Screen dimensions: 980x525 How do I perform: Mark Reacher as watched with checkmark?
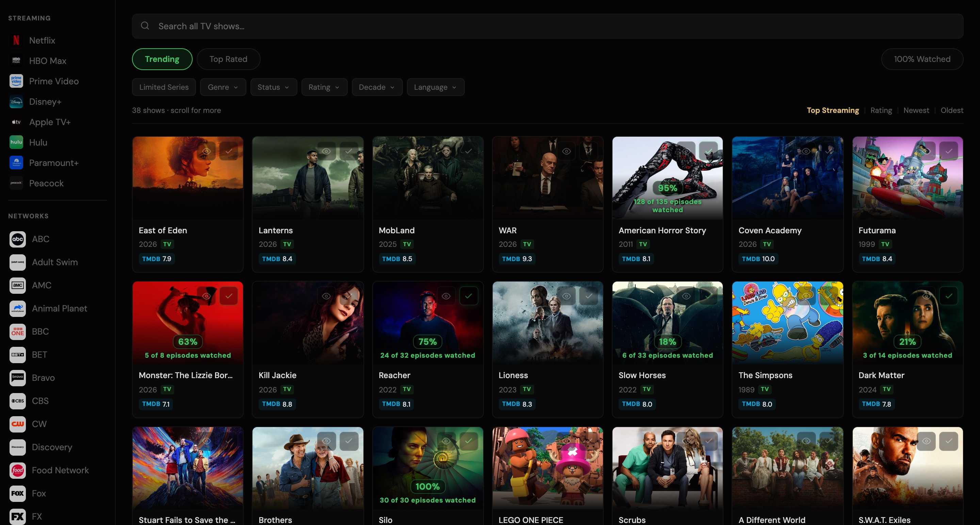click(x=468, y=296)
